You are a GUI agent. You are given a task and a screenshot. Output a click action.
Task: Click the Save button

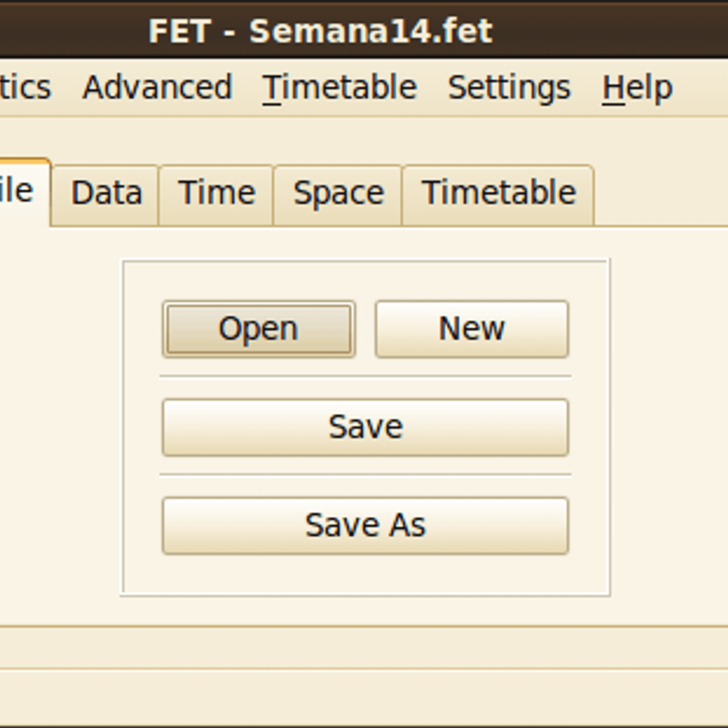point(365,427)
